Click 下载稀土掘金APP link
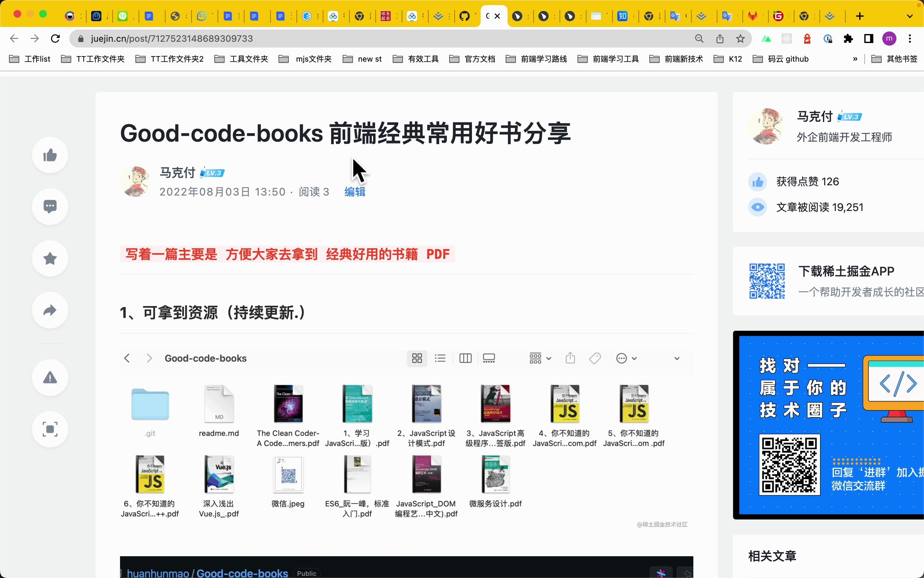Viewport: 924px width, 578px height. pyautogui.click(x=846, y=271)
